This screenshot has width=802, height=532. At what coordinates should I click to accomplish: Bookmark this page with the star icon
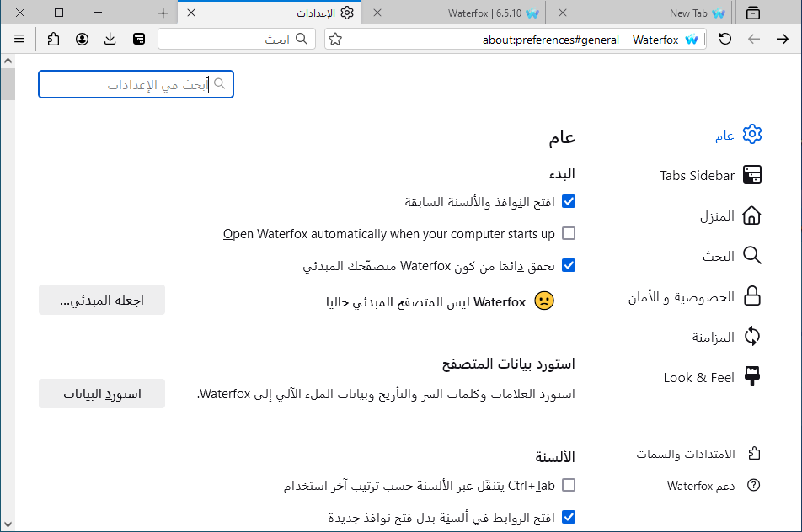pyautogui.click(x=335, y=39)
